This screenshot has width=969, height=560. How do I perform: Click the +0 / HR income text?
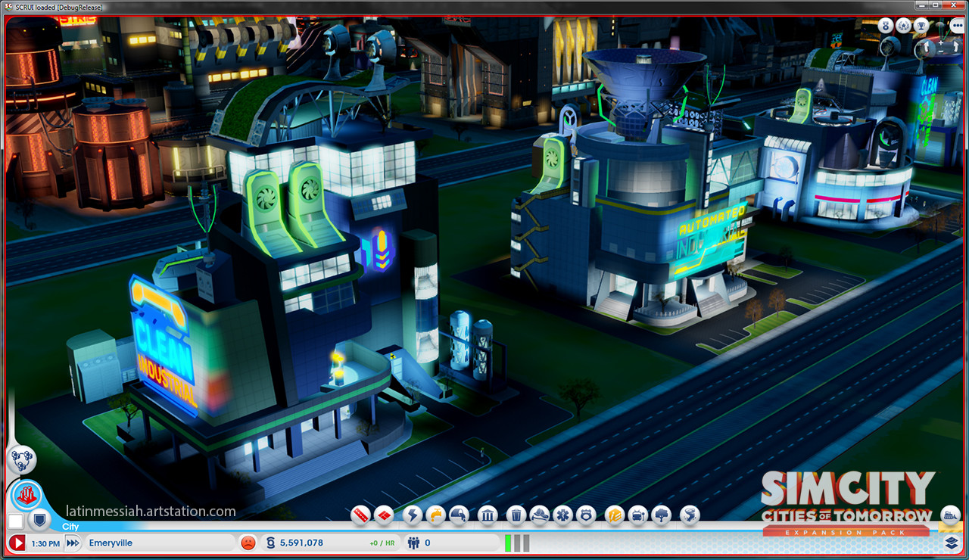tap(382, 543)
